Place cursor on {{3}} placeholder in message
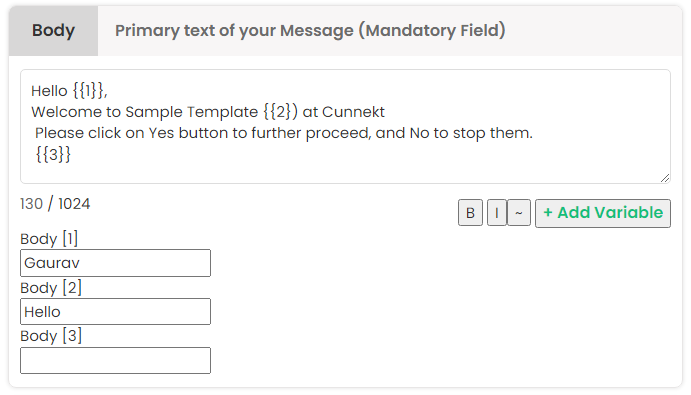 pos(53,155)
